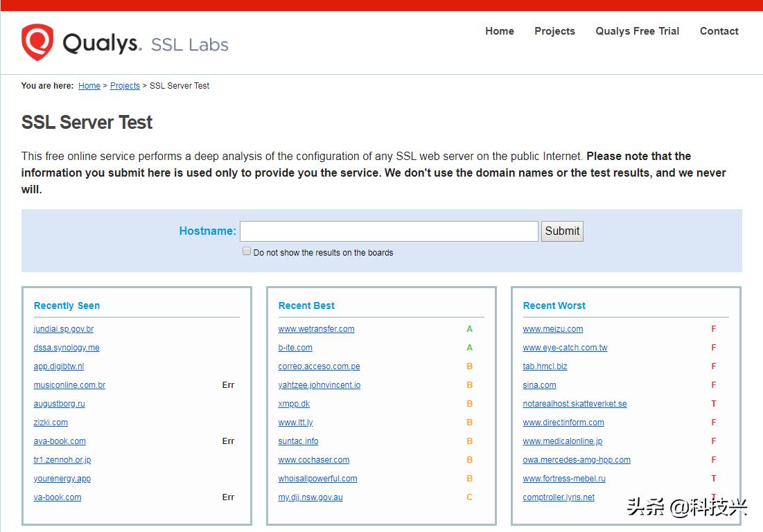Click the 'Recent Worst' heading
The image size is (763, 532).
coord(554,305)
